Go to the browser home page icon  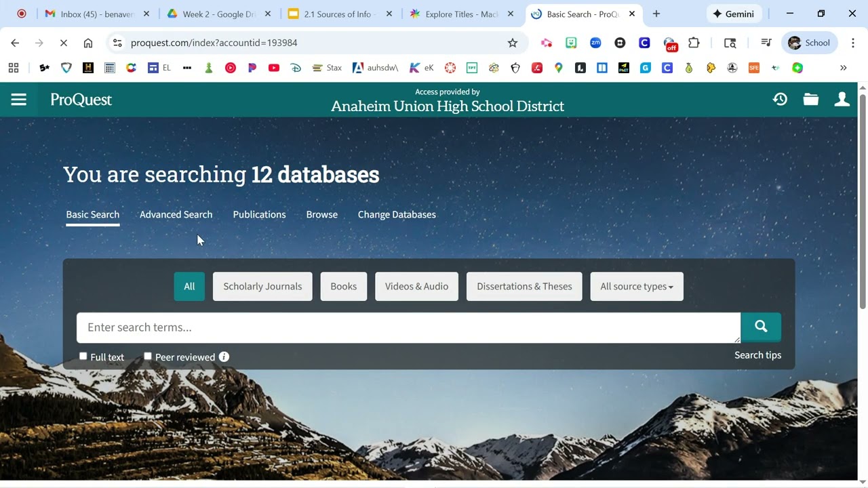[88, 43]
